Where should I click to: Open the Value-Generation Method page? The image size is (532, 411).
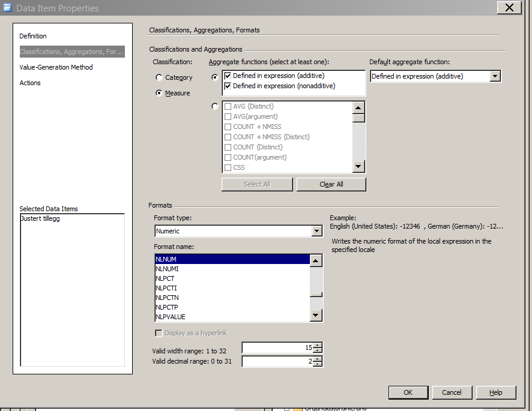pos(56,67)
